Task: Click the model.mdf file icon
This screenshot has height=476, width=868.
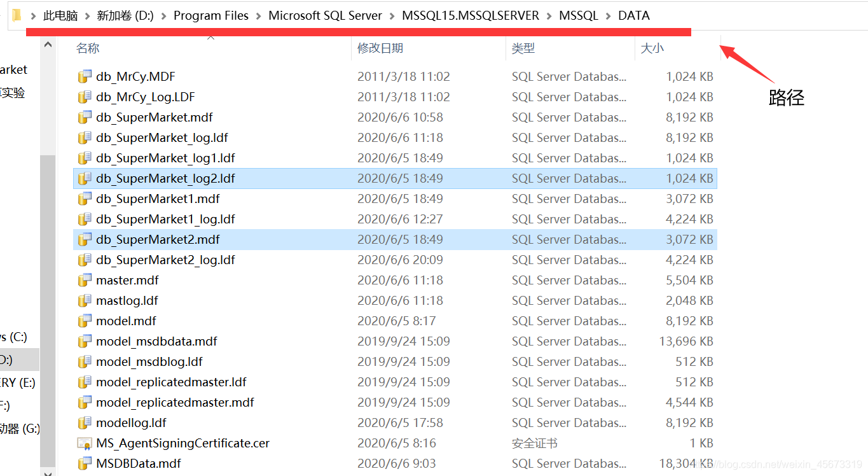Action: [x=84, y=321]
